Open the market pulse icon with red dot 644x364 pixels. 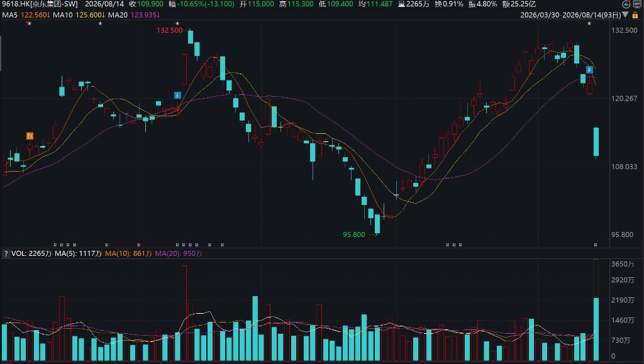[626, 4]
